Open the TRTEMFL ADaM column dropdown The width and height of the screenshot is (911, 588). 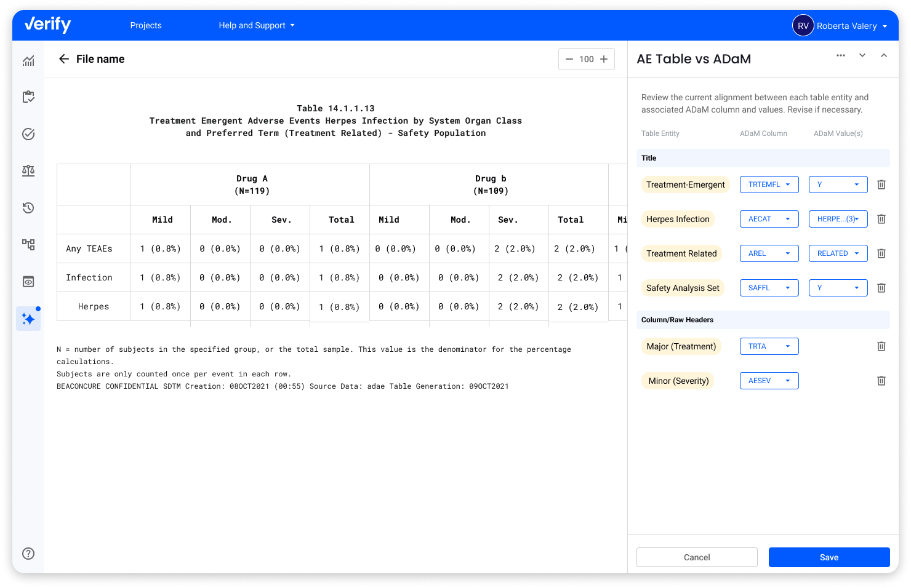[769, 184]
